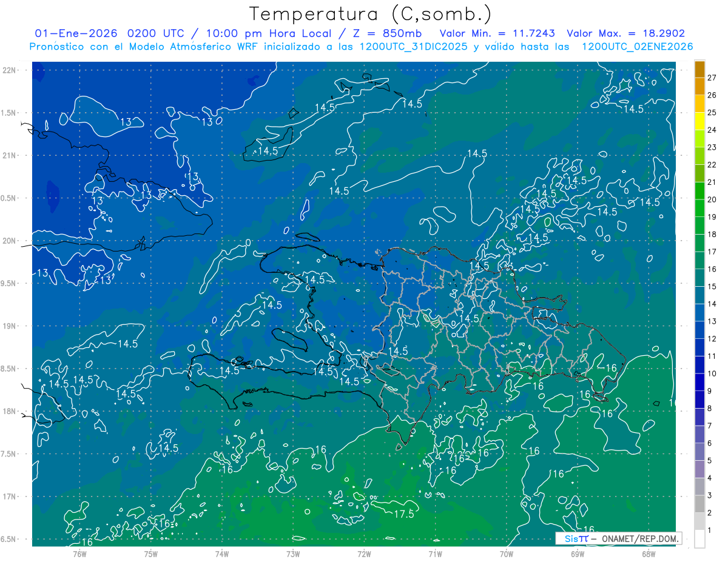Click the legend value "8" on the color scale
The width and height of the screenshot is (728, 562).
click(710, 408)
